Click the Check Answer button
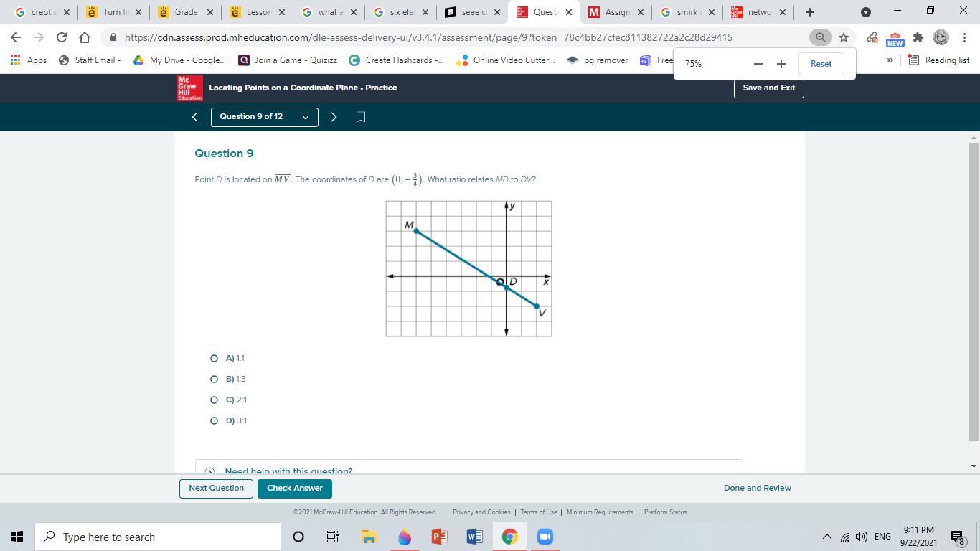Image resolution: width=980 pixels, height=551 pixels. click(295, 489)
